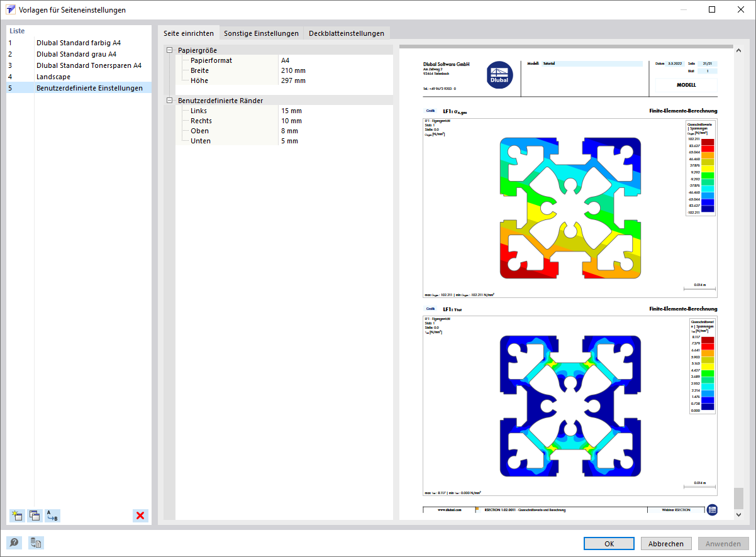Edit the Links margin value 15 mm
Image resolution: width=756 pixels, height=557 pixels.
(x=335, y=111)
